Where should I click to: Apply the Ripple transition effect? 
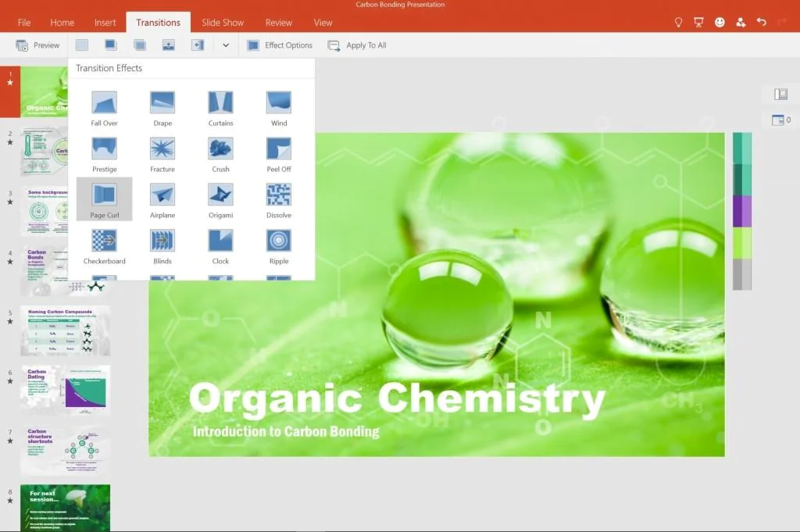click(279, 246)
